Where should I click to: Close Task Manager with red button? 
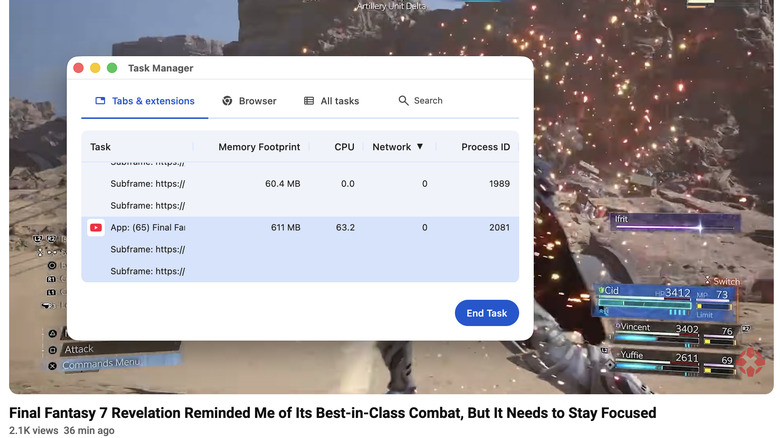(78, 68)
